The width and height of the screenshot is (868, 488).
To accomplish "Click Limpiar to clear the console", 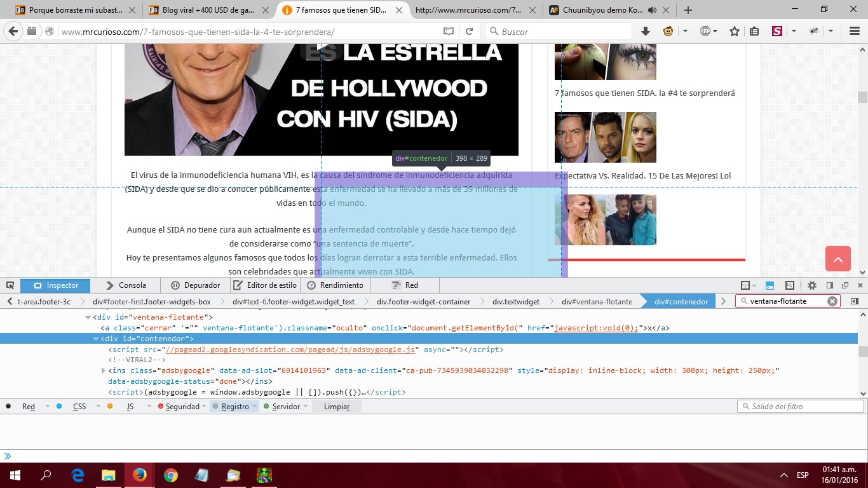I will (337, 407).
